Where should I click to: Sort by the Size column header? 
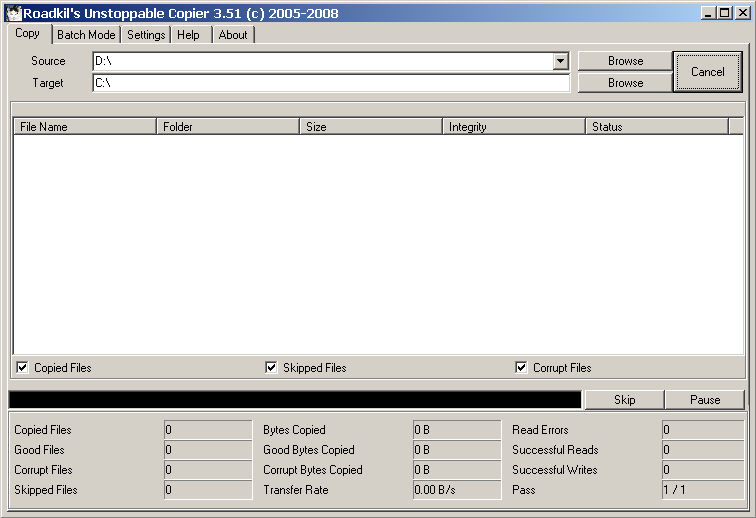click(371, 127)
